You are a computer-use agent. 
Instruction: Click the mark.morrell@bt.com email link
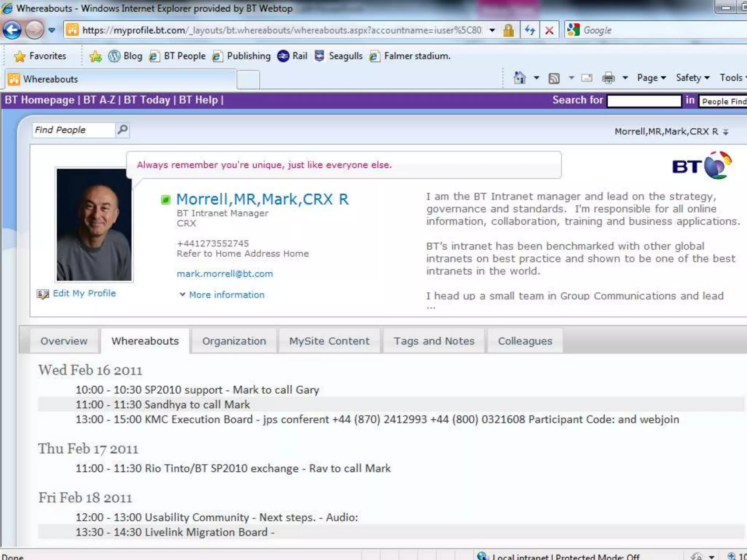225,274
